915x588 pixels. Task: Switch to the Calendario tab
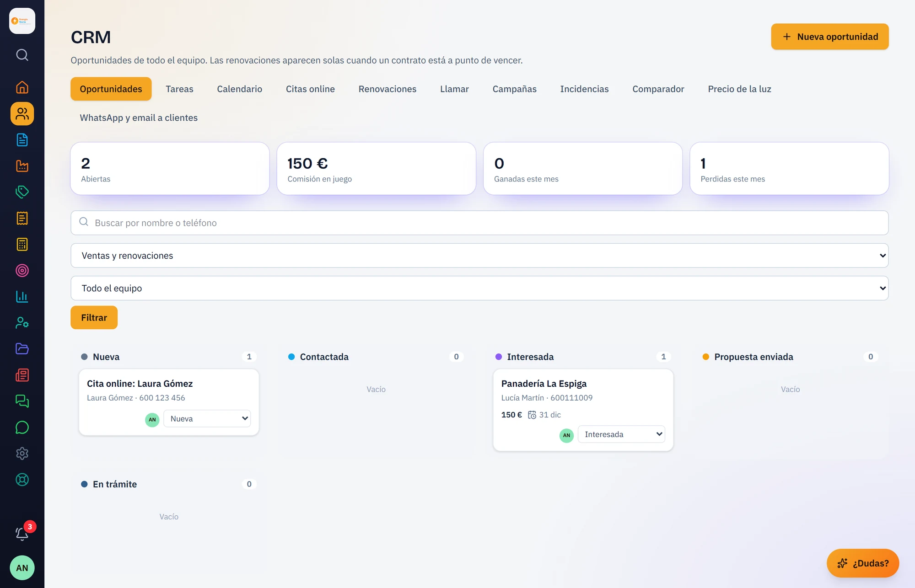pos(239,89)
